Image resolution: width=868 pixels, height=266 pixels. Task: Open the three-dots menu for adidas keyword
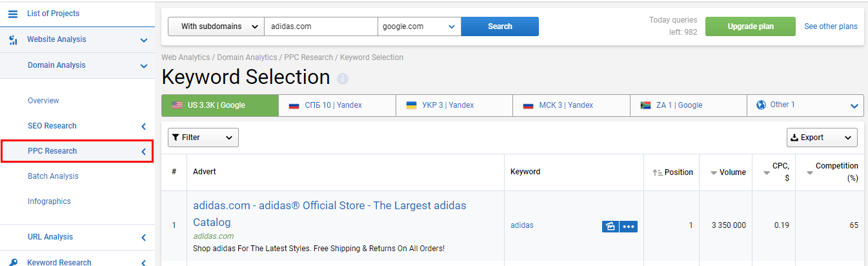click(x=629, y=226)
